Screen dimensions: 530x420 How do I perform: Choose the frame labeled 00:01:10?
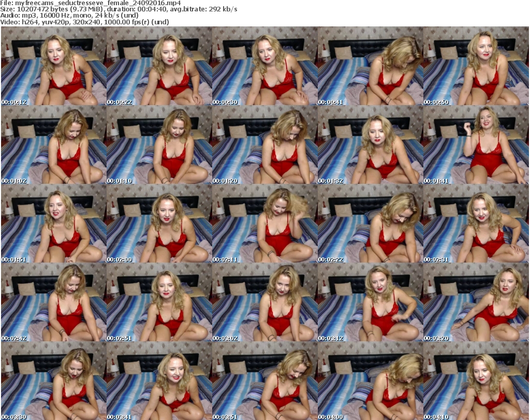click(x=159, y=144)
